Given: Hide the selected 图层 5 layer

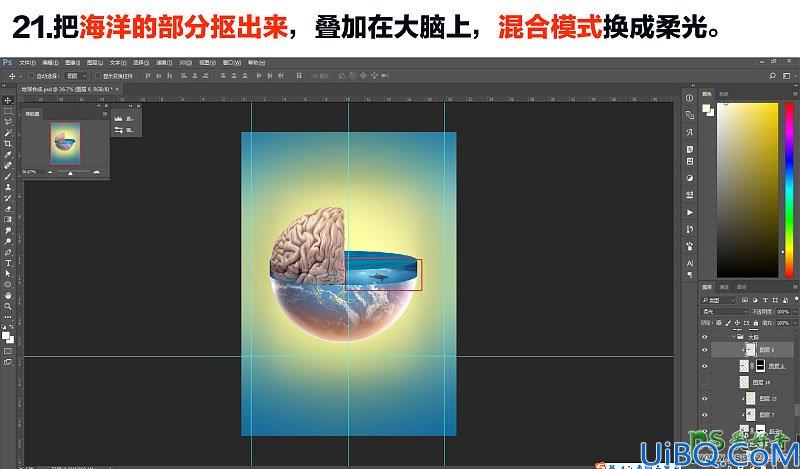Looking at the screenshot, I should click(x=705, y=350).
